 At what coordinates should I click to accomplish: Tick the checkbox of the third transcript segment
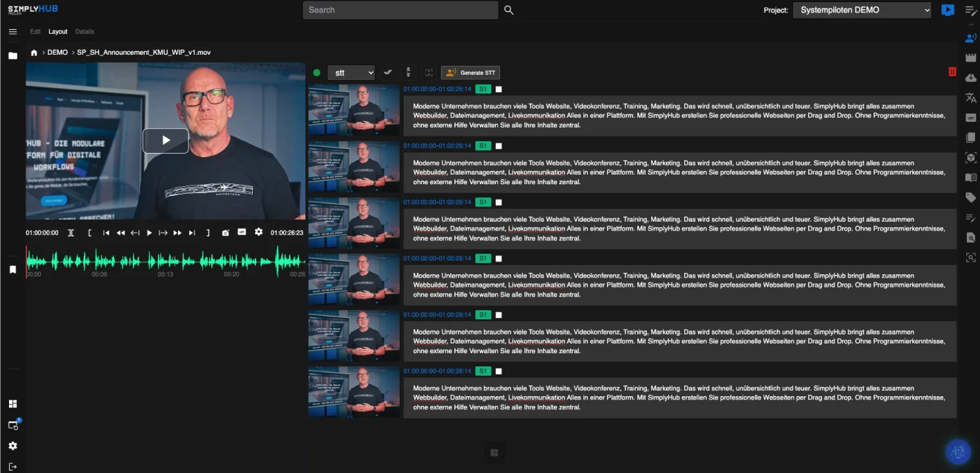(499, 202)
